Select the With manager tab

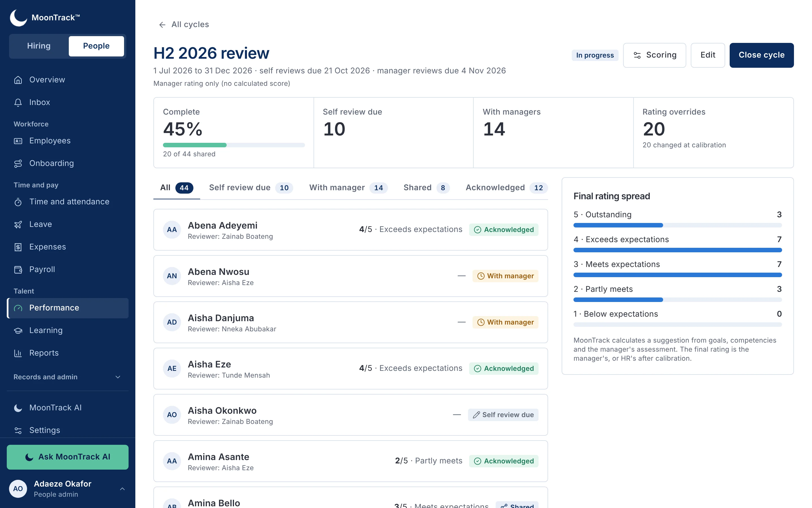(348, 188)
